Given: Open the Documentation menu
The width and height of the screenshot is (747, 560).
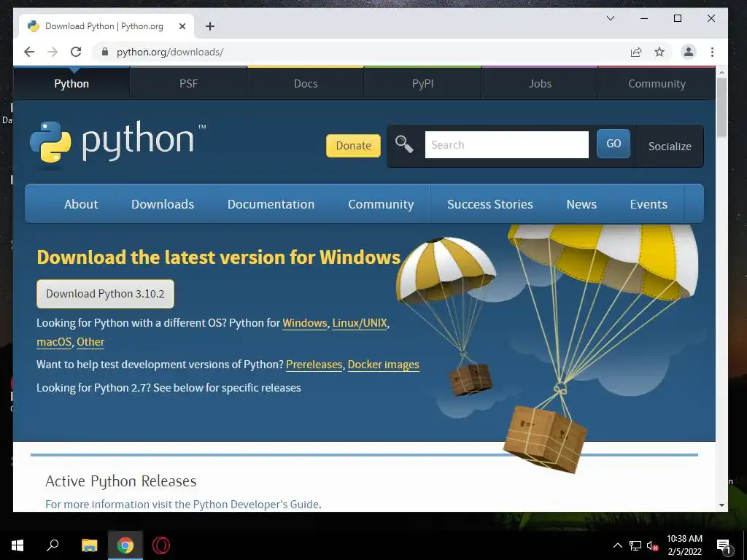Looking at the screenshot, I should pos(271,204).
